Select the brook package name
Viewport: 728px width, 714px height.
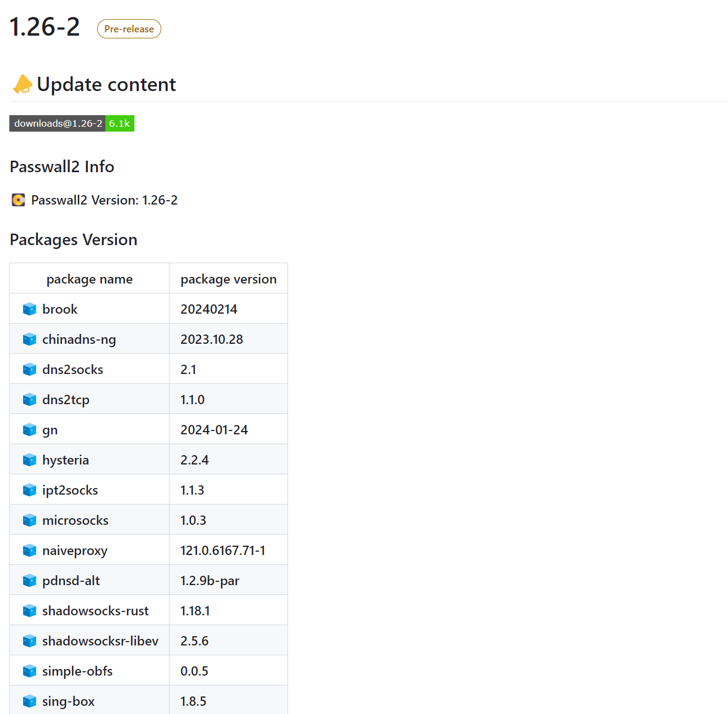(x=60, y=309)
